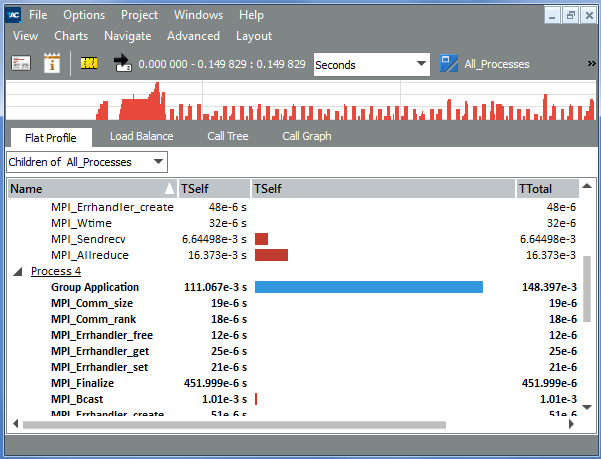This screenshot has width=601, height=459.
Task: Select the MPI_Comm_rank row
Action: (x=294, y=319)
